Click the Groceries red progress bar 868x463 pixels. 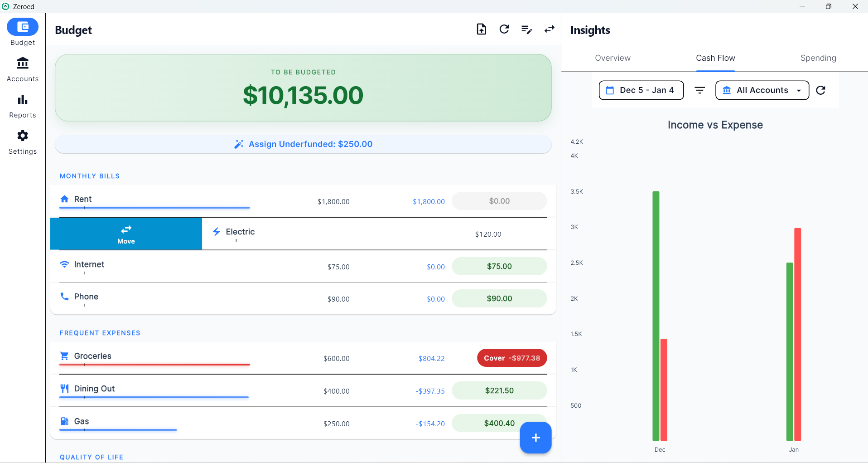click(154, 365)
